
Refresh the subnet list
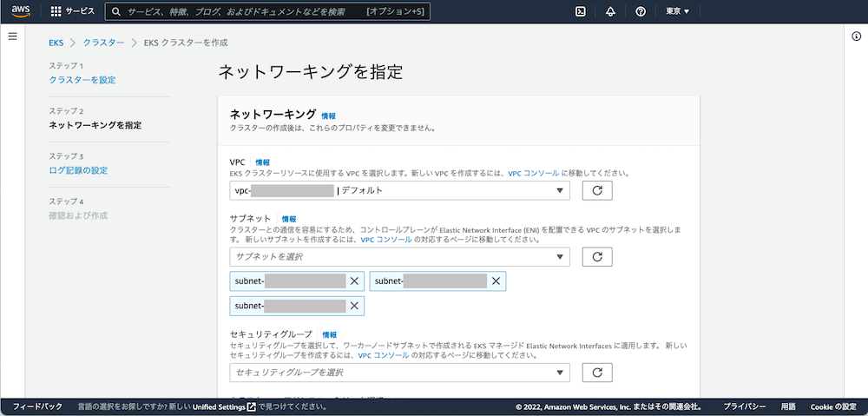[596, 256]
